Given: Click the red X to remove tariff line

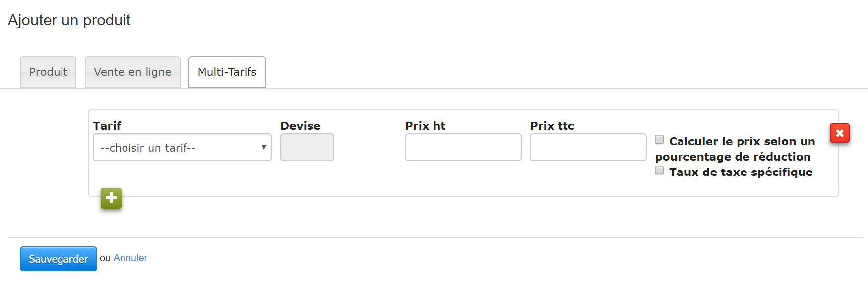Looking at the screenshot, I should coord(839,133).
